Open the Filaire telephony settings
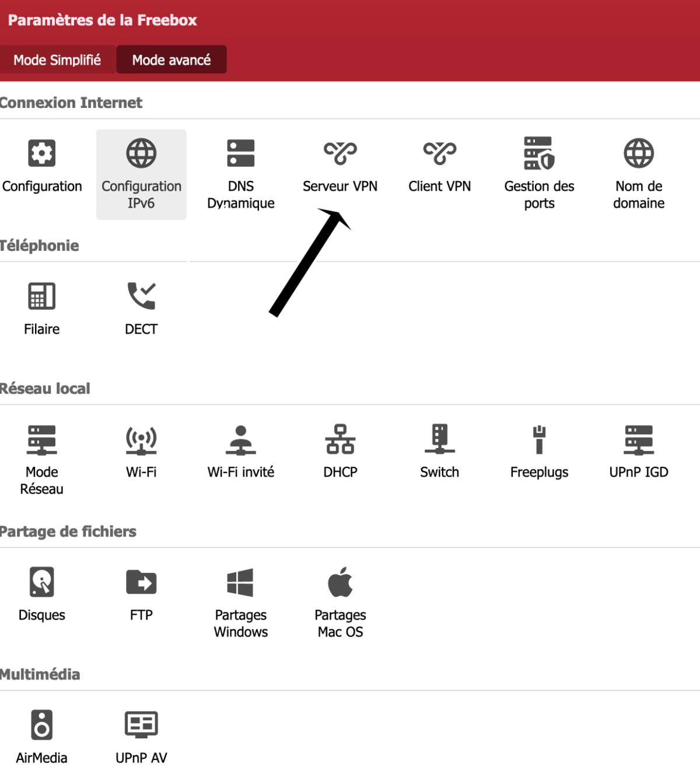Image resolution: width=700 pixels, height=774 pixels. [42, 297]
